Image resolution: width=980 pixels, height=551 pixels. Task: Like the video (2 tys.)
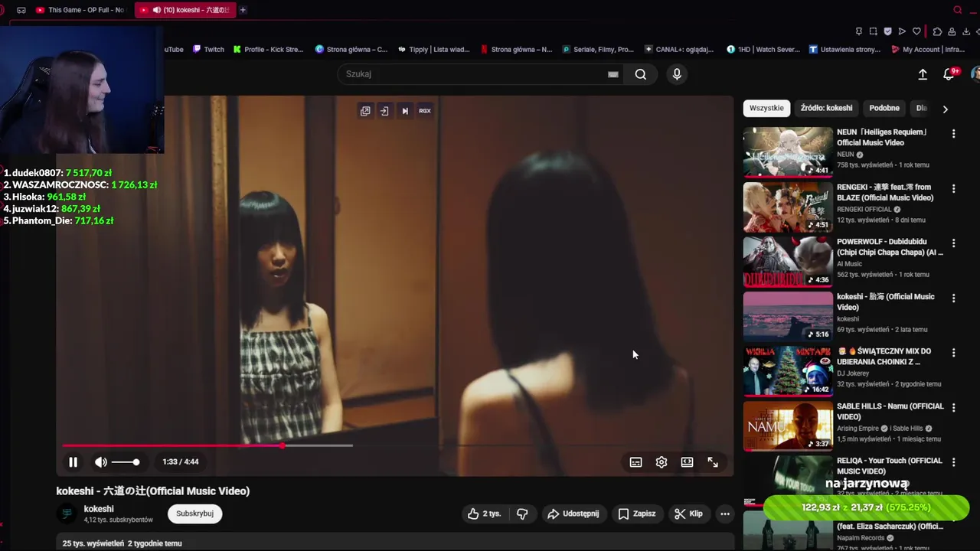pos(484,514)
